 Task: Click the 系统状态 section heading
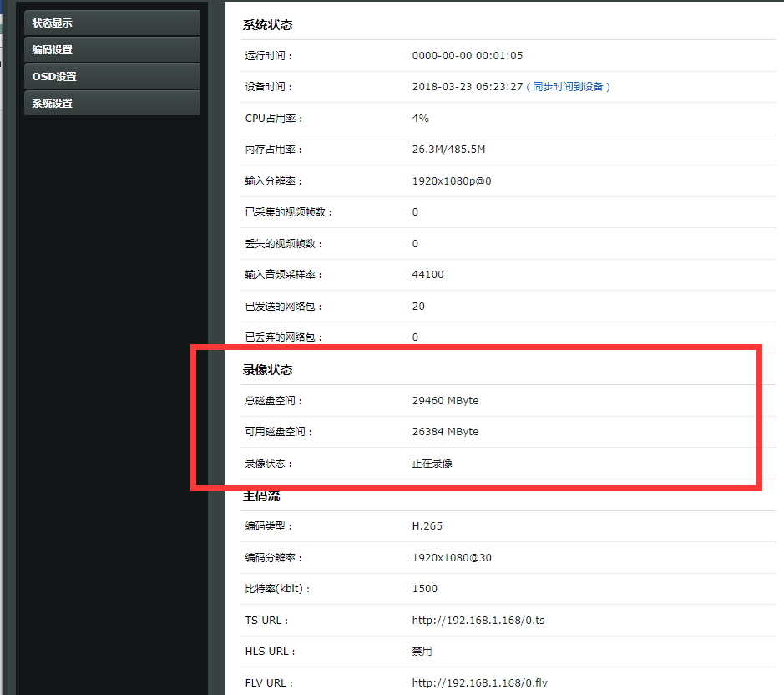(x=267, y=25)
